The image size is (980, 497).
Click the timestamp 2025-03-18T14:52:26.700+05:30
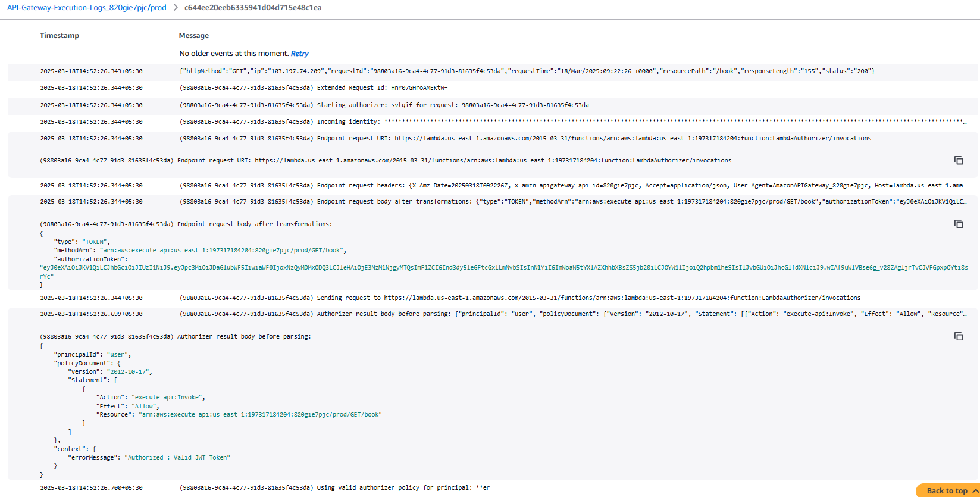coord(91,488)
